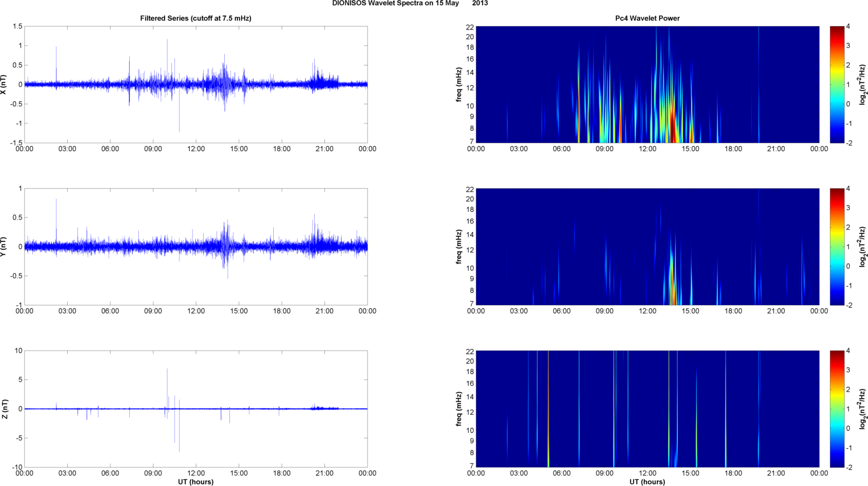Click the X component filtered series plot

tap(196, 84)
